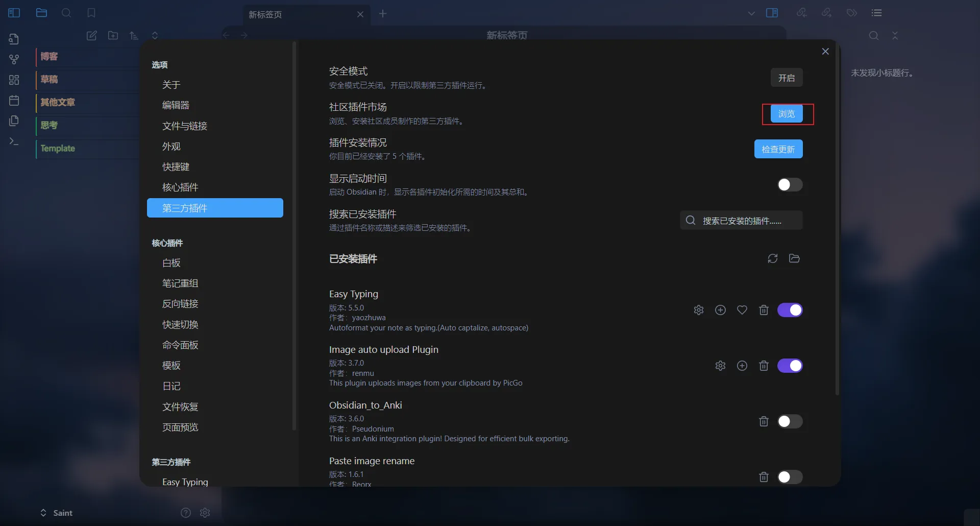Viewport: 980px width, 526px height.
Task: Open Easy Typing settings gear
Action: click(699, 310)
